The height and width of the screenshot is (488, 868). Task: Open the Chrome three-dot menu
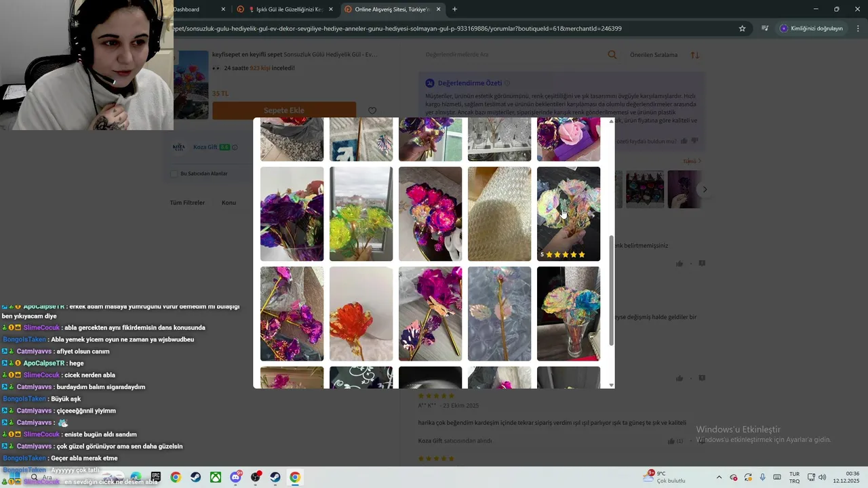[858, 28]
